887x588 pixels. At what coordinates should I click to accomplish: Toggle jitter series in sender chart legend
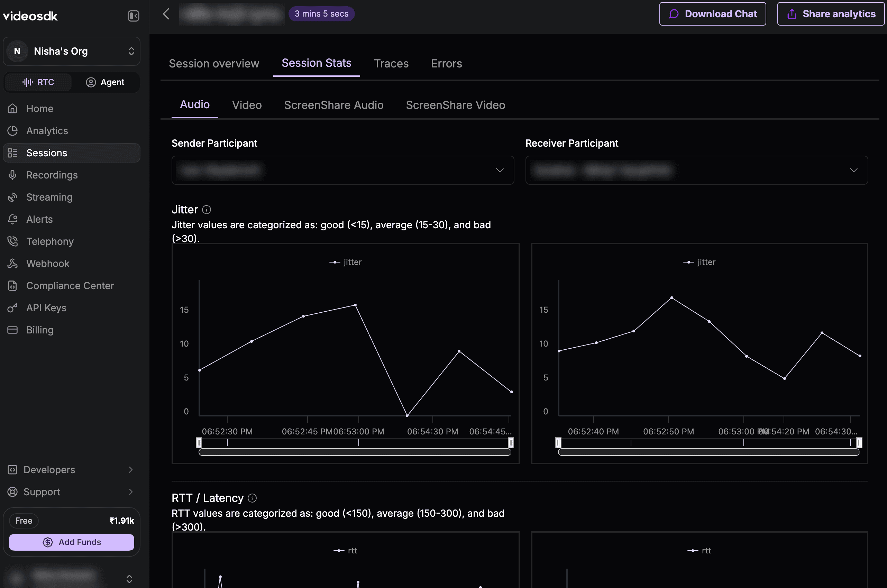click(x=345, y=262)
